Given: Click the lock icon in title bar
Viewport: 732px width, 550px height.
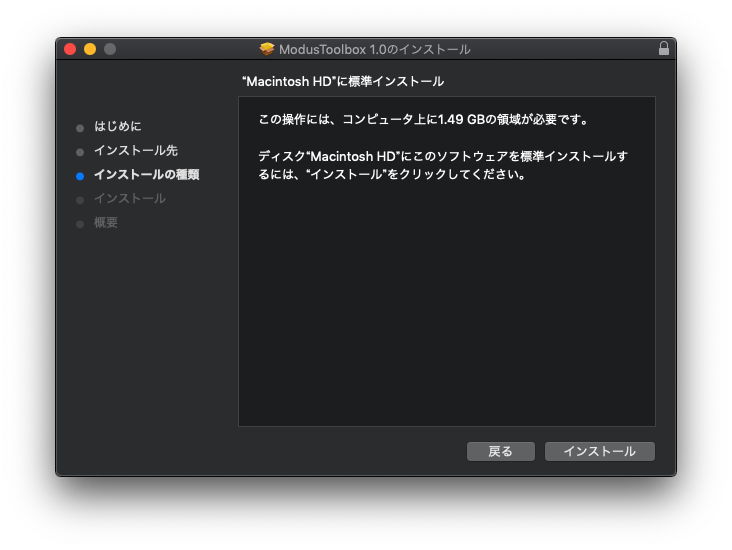Looking at the screenshot, I should pos(663,49).
